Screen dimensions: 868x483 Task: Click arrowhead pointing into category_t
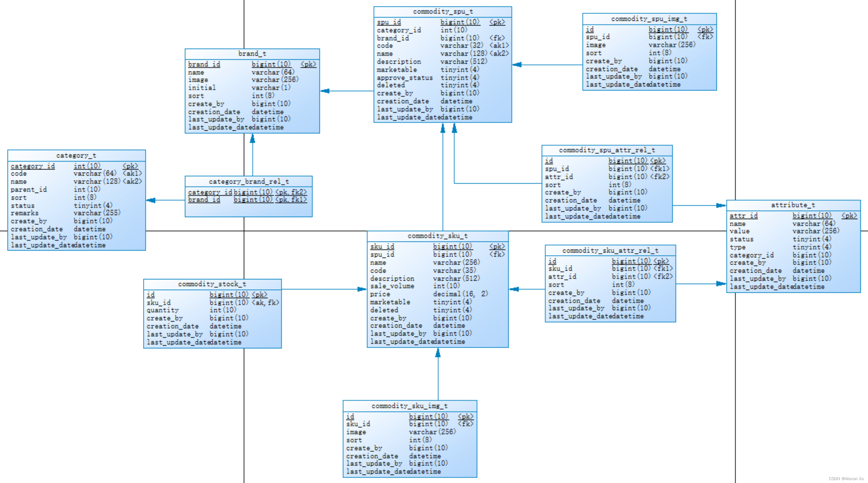point(151,200)
